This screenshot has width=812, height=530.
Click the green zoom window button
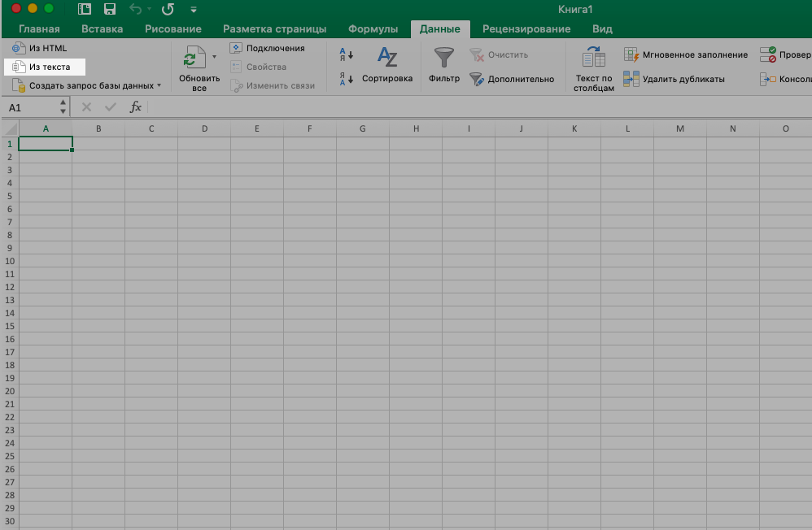click(49, 8)
